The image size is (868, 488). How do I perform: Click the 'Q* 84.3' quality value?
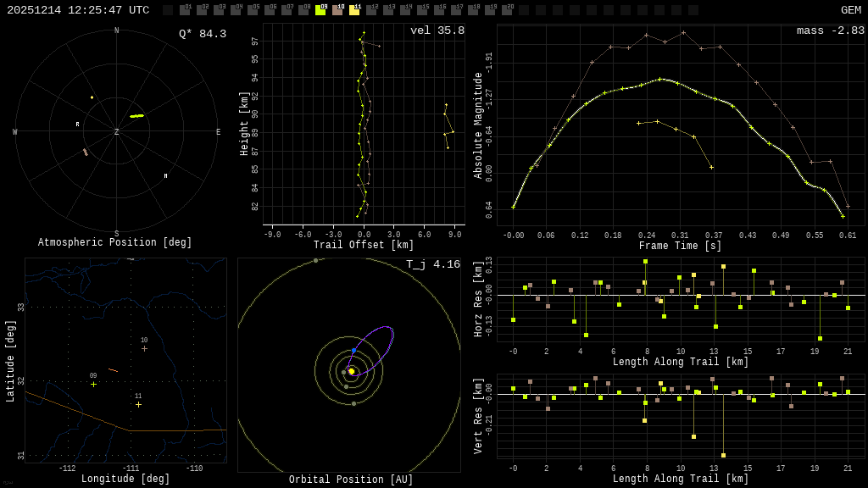[x=202, y=34]
